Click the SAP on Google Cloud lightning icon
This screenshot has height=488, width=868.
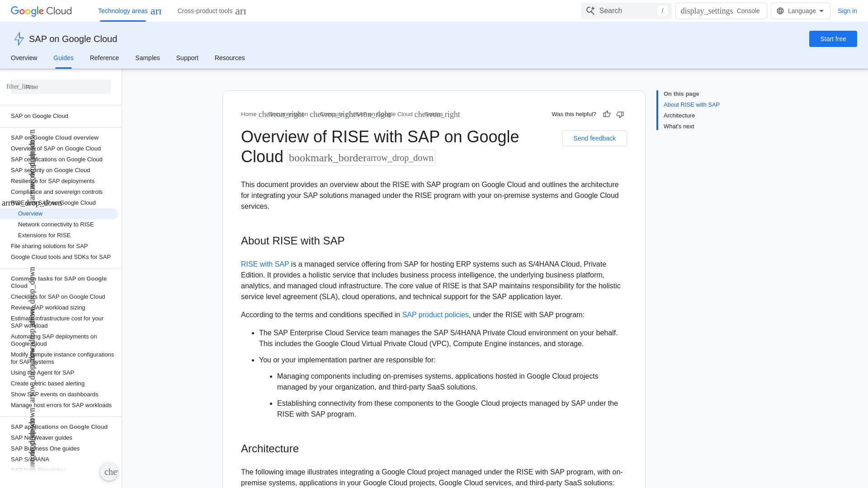pyautogui.click(x=19, y=39)
